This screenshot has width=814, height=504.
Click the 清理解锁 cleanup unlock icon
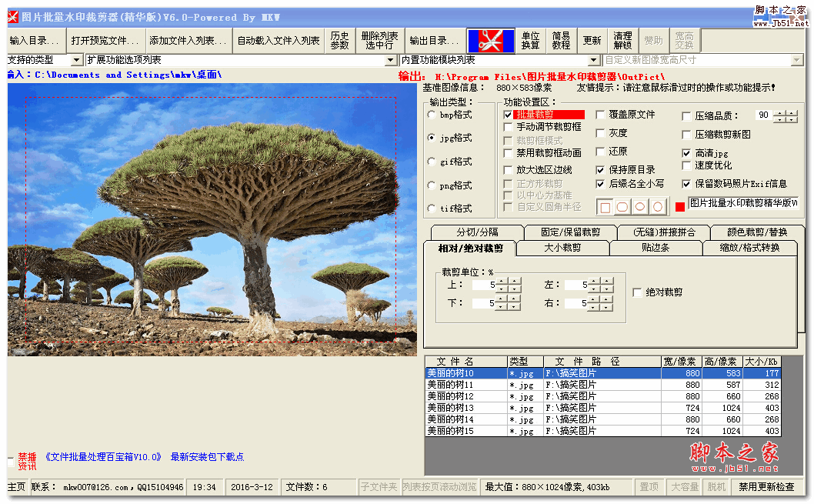click(x=622, y=41)
